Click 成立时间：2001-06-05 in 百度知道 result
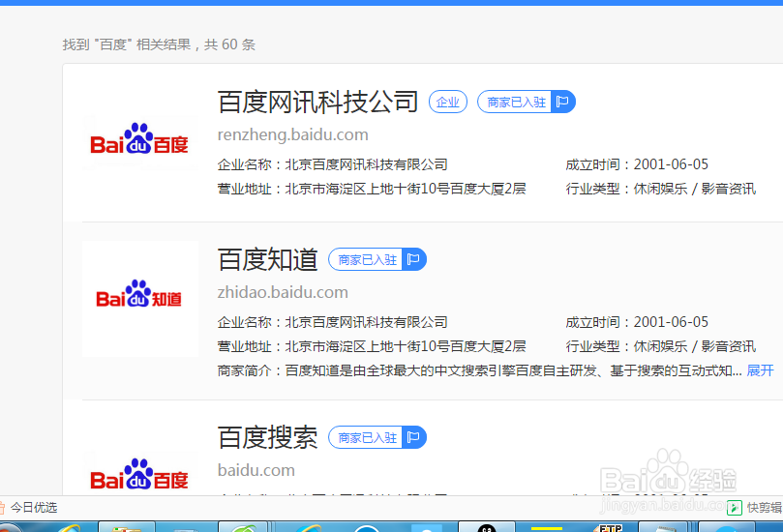Screen dimensions: 783x532 tap(637, 322)
